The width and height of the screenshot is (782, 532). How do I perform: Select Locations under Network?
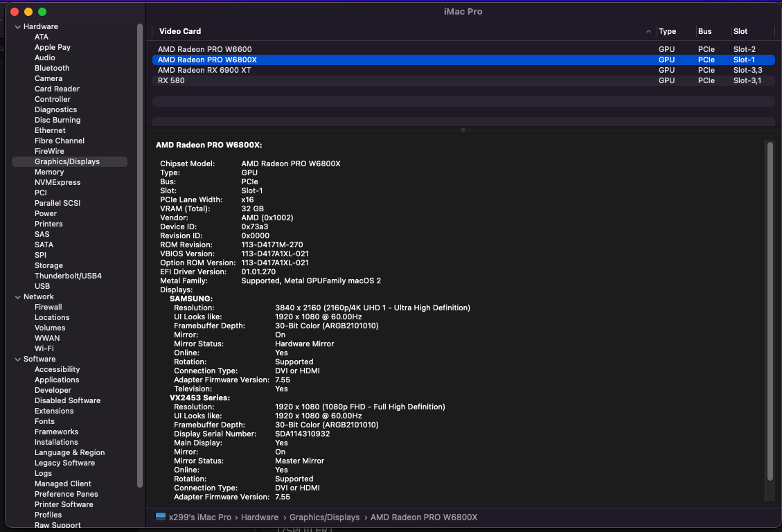(52, 317)
